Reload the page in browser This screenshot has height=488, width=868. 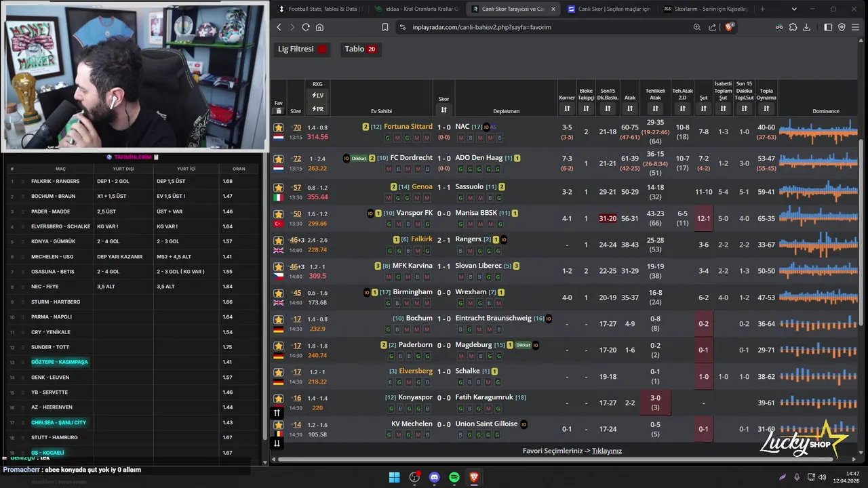[306, 27]
